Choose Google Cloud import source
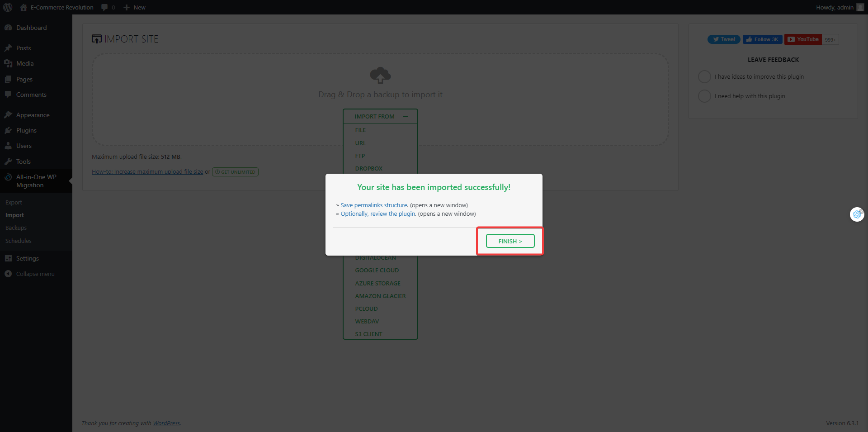 (x=377, y=270)
